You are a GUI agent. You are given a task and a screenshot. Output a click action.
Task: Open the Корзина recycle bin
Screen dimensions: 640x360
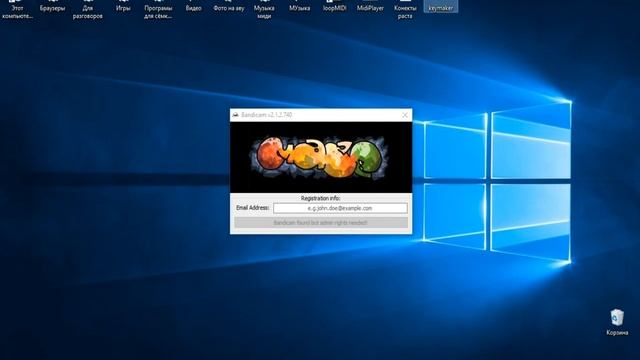tap(617, 322)
